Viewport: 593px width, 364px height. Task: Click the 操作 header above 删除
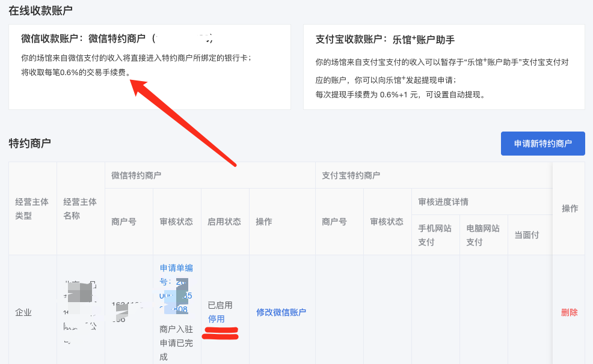point(570,208)
